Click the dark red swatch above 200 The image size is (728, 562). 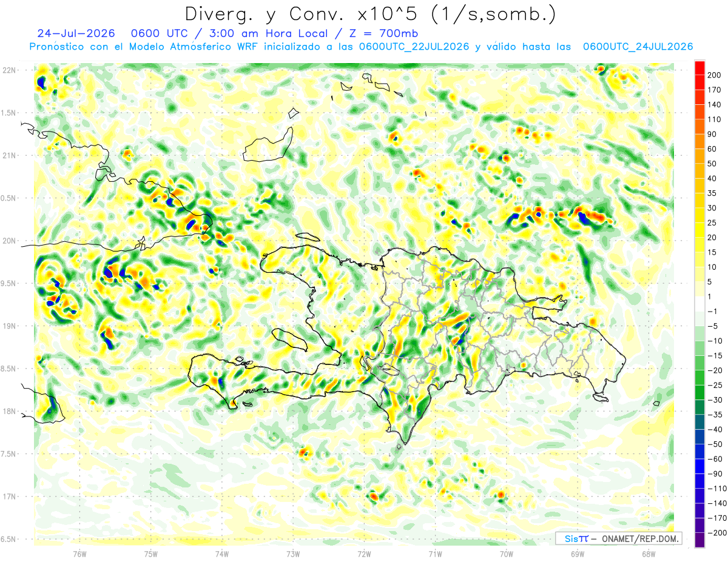[699, 68]
